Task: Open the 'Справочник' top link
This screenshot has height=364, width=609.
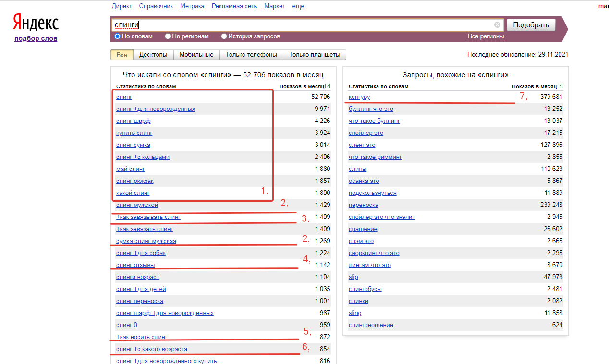Action: pos(156,6)
